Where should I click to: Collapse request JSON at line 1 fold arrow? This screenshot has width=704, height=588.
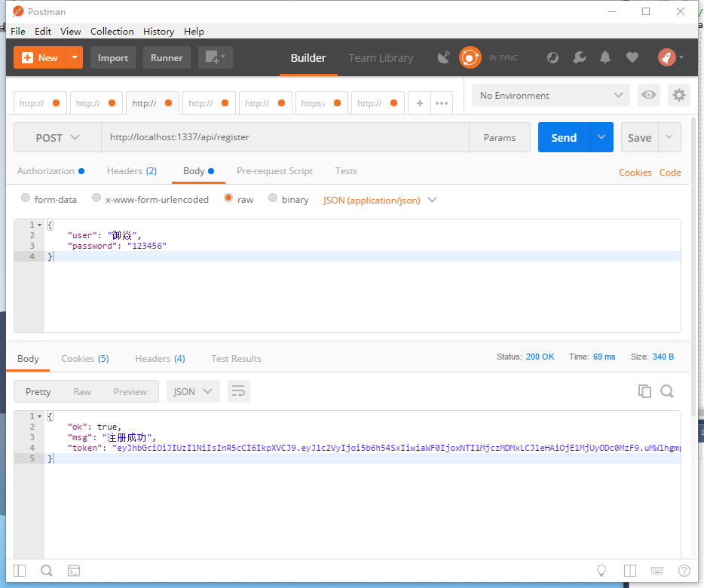click(x=39, y=225)
